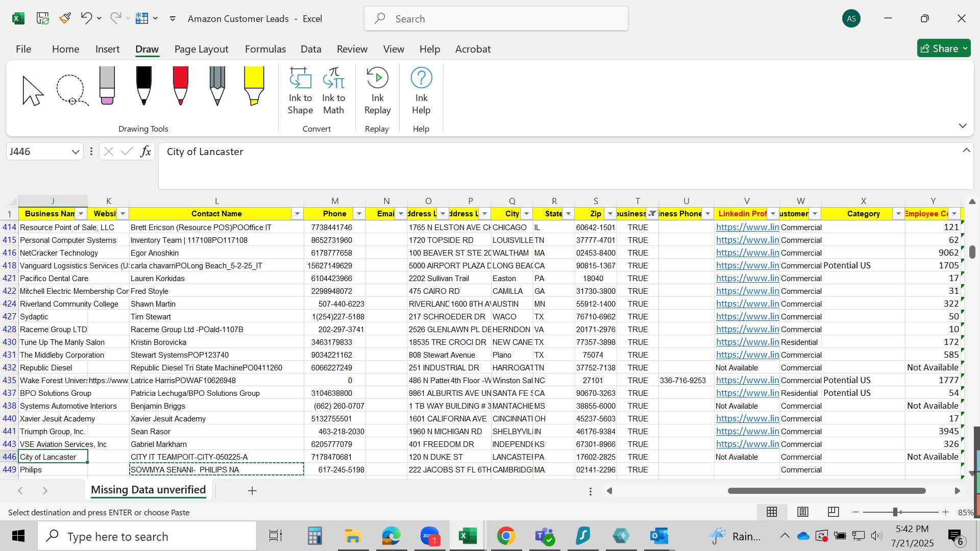Switch to the Review tab

[352, 49]
